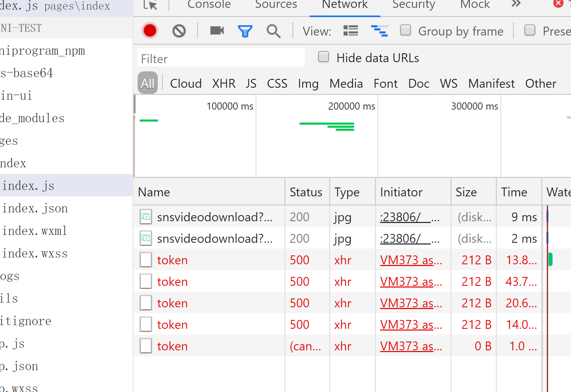Toggle the overview waterfall view icon

click(x=379, y=31)
